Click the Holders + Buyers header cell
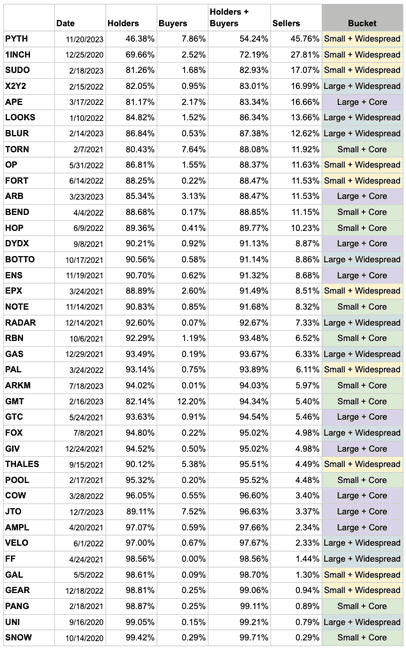 click(x=239, y=18)
